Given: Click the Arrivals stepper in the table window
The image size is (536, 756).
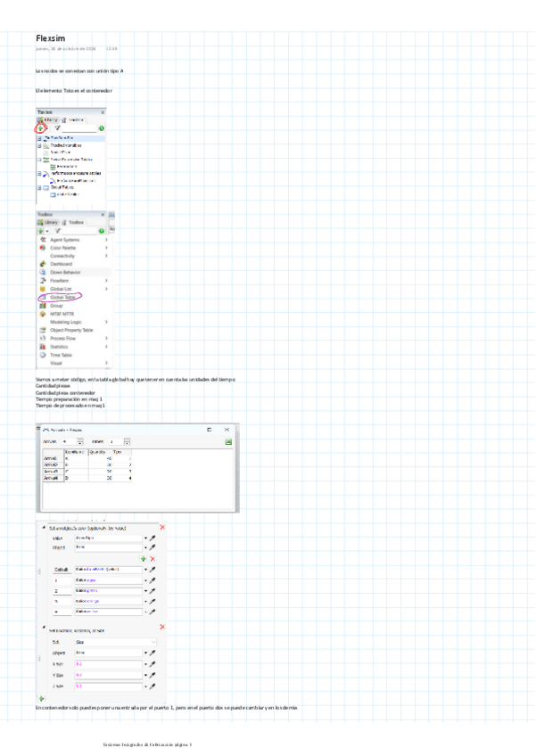Looking at the screenshot, I should [x=79, y=441].
